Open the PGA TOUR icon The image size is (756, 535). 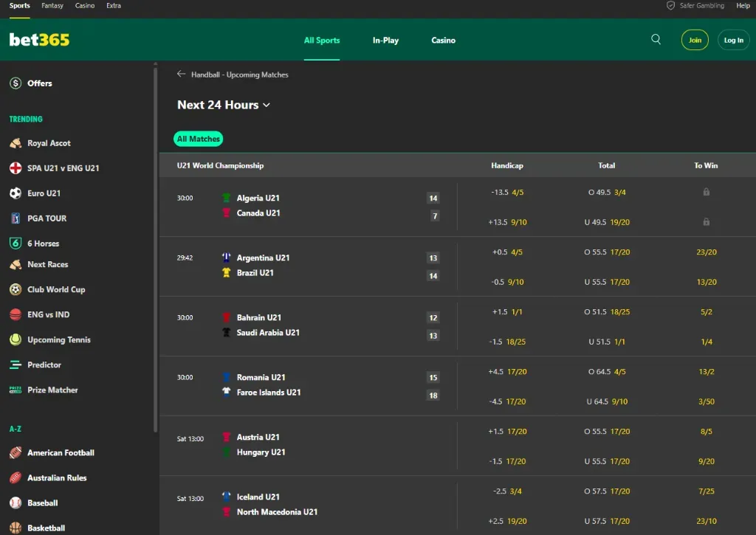[16, 218]
